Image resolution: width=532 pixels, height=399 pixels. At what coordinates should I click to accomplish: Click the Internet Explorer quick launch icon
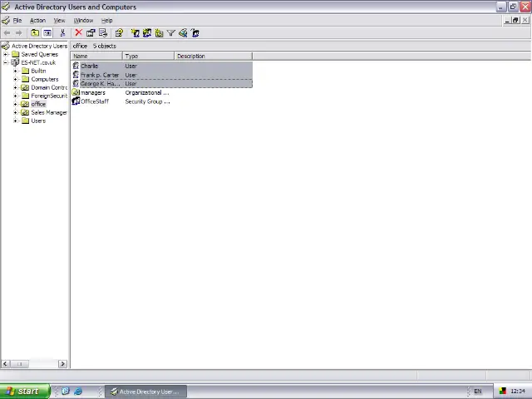click(x=78, y=392)
